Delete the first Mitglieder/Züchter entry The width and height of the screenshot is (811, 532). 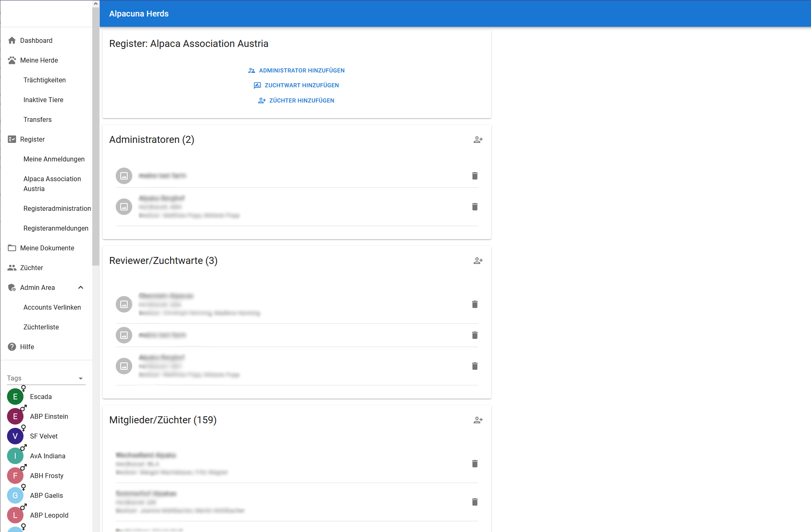[475, 464]
